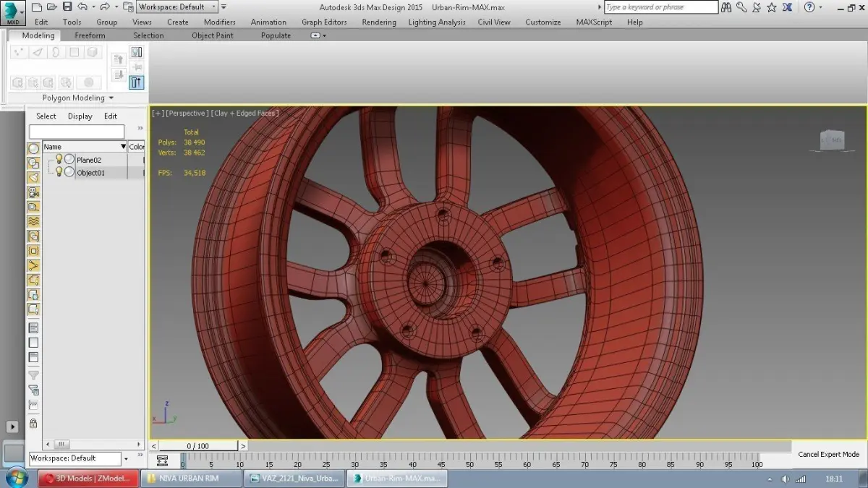Switch to the Object Paint ribbon tab
This screenshot has width=868, height=488.
[x=213, y=35]
